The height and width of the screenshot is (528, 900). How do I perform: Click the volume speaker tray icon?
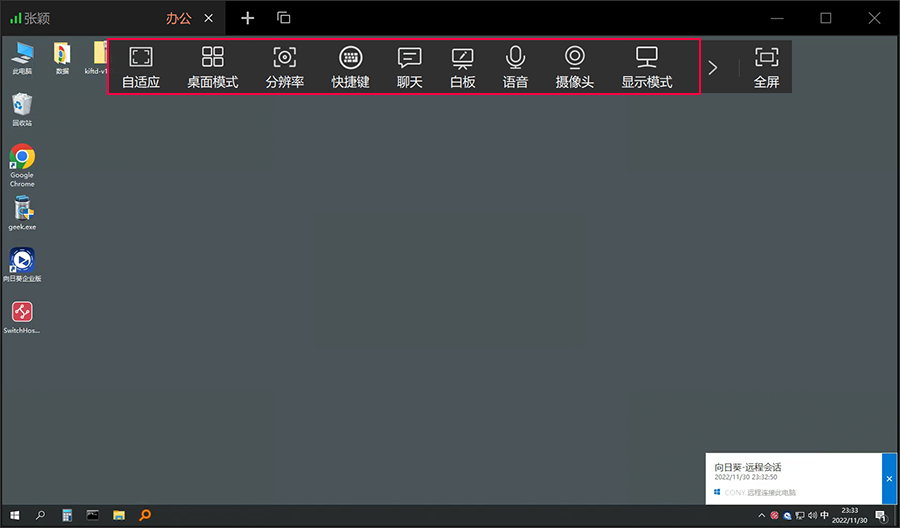[812, 515]
